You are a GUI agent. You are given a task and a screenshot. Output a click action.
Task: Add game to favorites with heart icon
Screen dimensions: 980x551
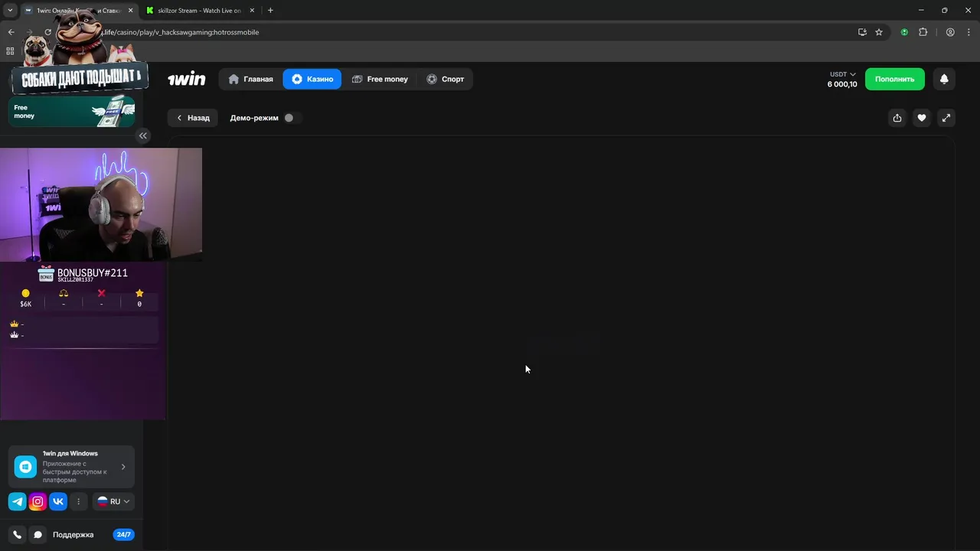tap(922, 118)
